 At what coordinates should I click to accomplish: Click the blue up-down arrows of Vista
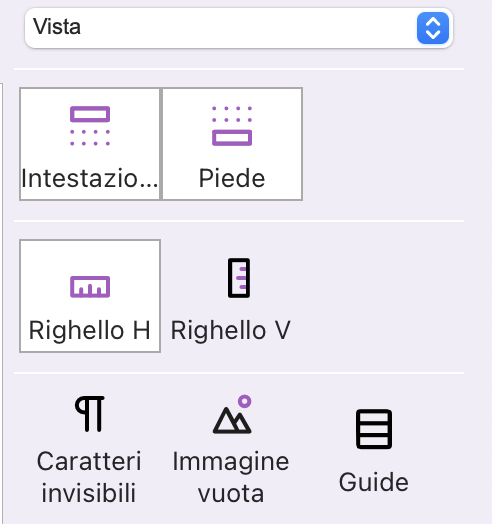tap(433, 28)
